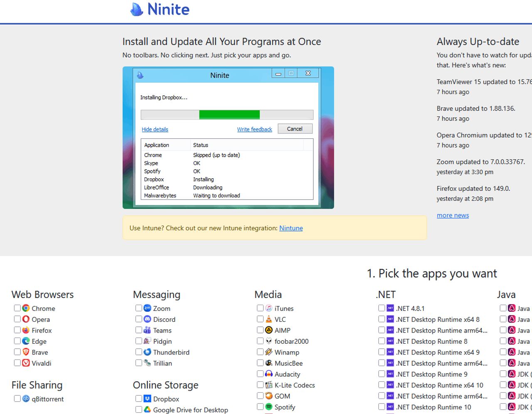532x414 pixels.
Task: Click the Chrome browser icon
Action: [x=26, y=308]
